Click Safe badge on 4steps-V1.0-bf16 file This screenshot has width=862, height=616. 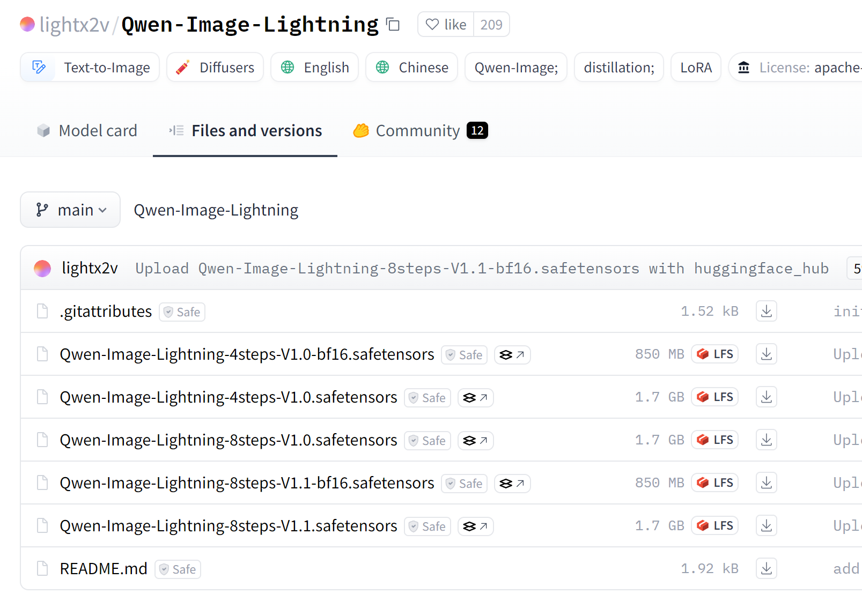coord(465,355)
